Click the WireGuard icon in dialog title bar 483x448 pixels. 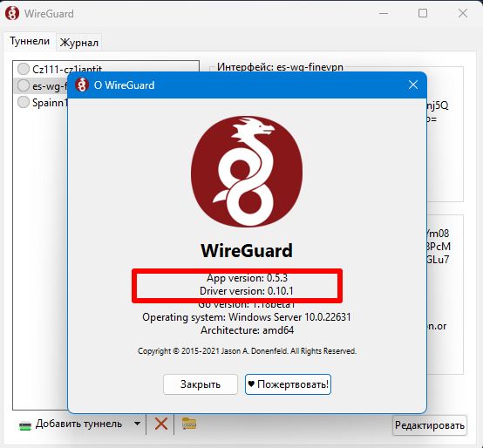pyautogui.click(x=82, y=85)
